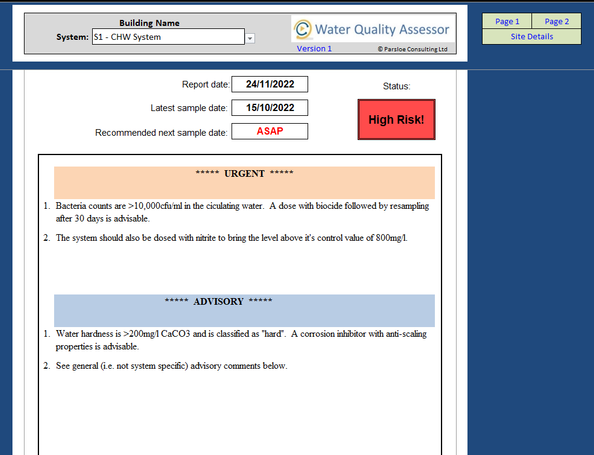Click the Parsloe Consulting Ltd copyright text
The height and width of the screenshot is (455, 594).
[x=413, y=49]
